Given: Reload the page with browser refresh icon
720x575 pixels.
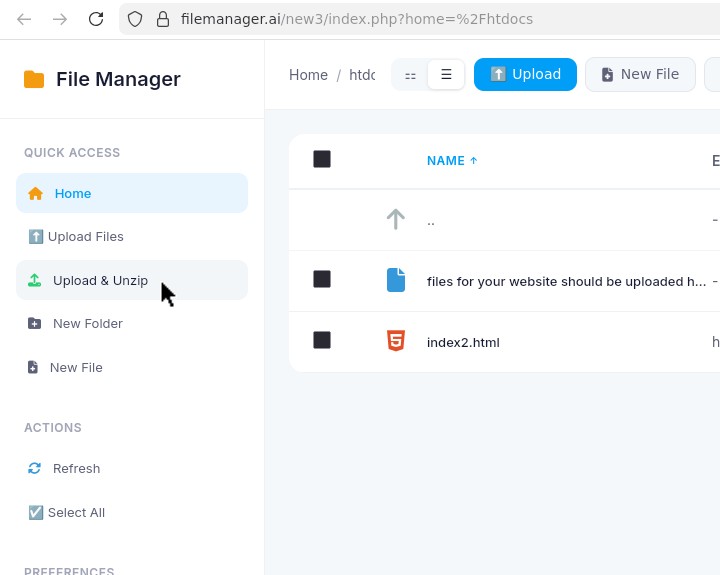Looking at the screenshot, I should click(x=96, y=19).
